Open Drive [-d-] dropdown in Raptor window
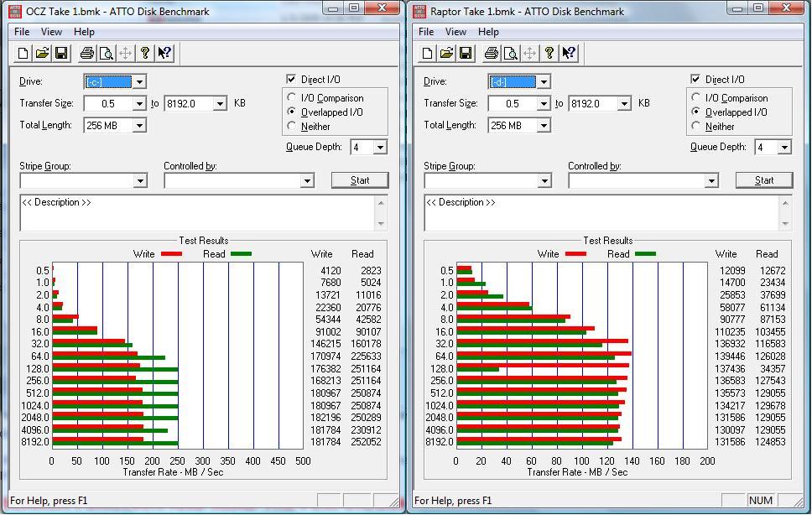 pyautogui.click(x=544, y=81)
